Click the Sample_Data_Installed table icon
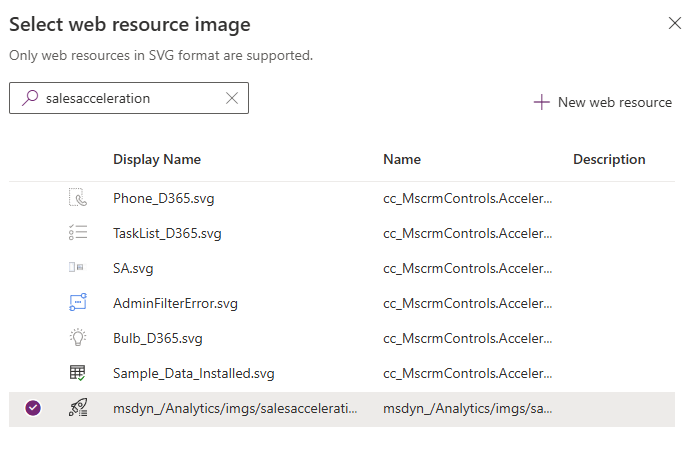 click(77, 373)
